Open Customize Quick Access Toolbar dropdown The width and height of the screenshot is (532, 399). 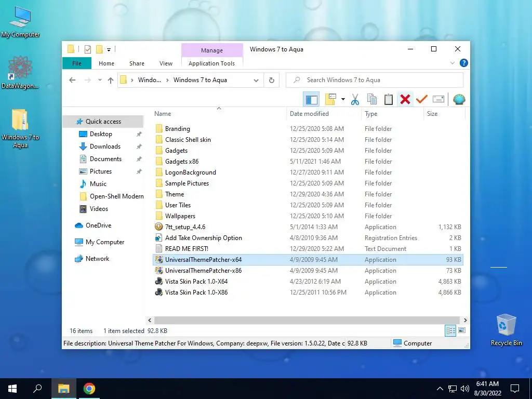click(109, 49)
